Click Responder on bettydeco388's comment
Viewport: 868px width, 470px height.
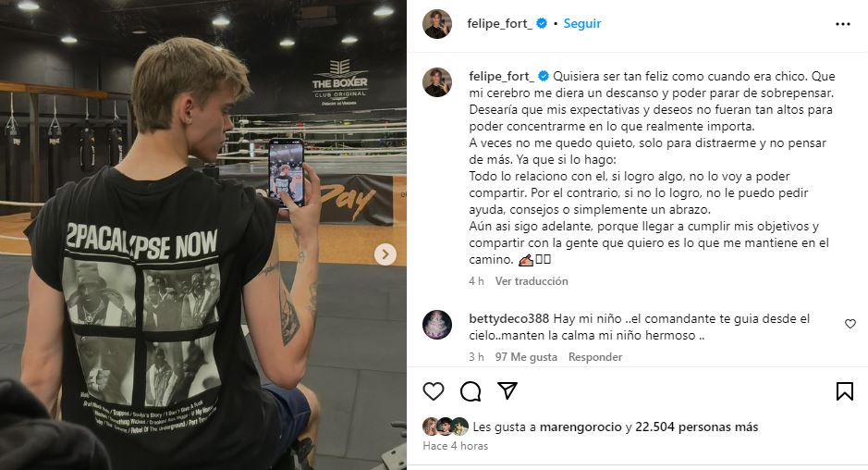click(595, 357)
